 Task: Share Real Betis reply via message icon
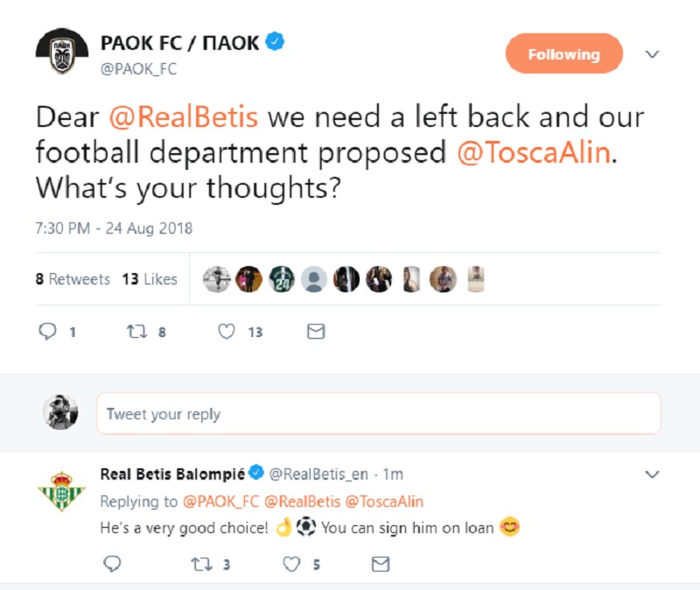coord(380,565)
